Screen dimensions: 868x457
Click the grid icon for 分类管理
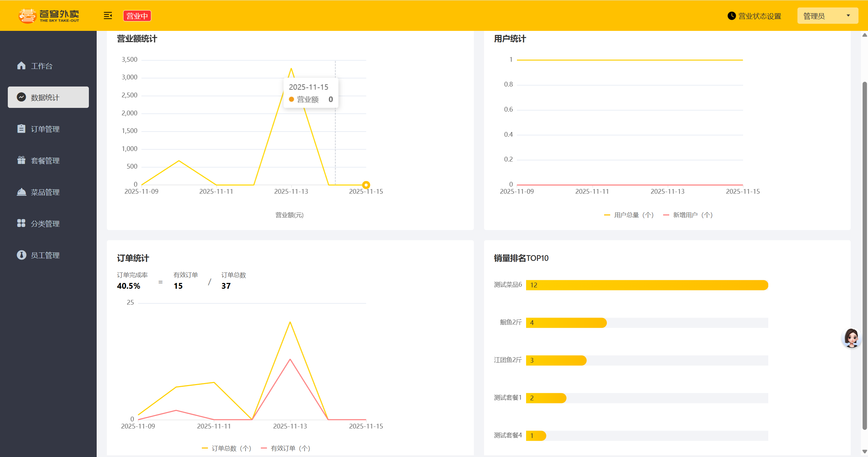tap(21, 223)
